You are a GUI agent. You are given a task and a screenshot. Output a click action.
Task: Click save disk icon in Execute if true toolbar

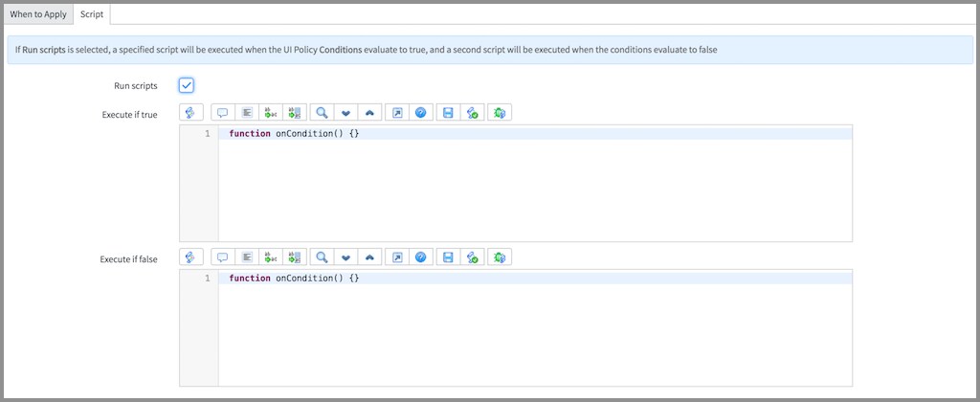coord(448,113)
